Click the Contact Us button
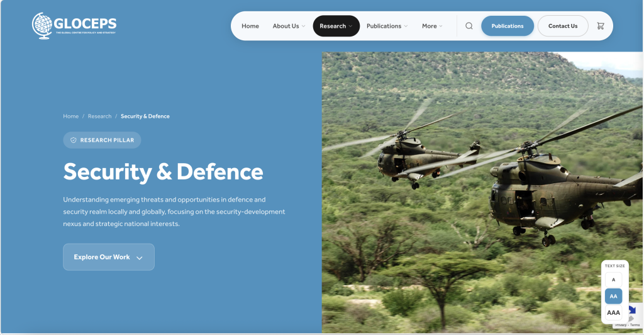The width and height of the screenshot is (644, 335). (x=562, y=26)
